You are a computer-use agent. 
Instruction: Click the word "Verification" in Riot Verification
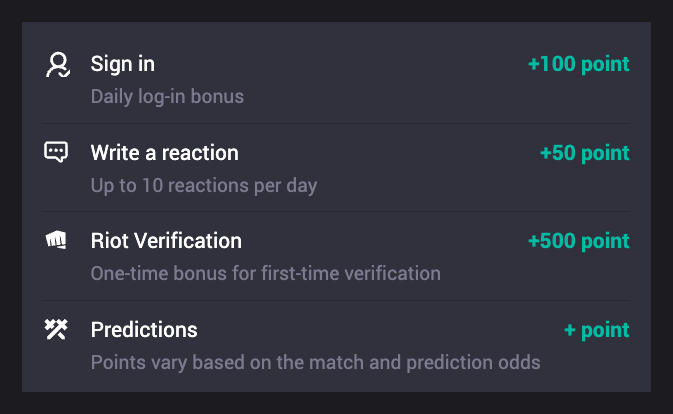(188, 241)
